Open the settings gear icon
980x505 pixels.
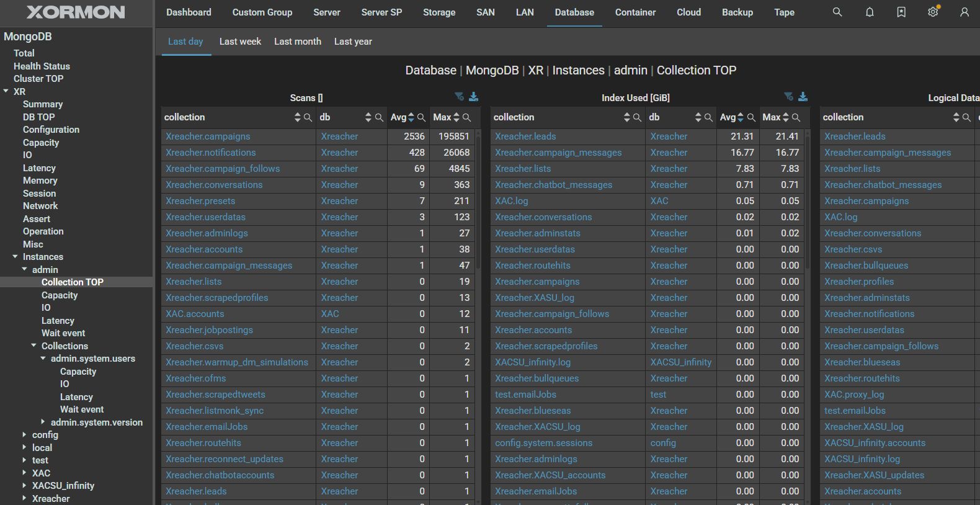click(x=933, y=12)
